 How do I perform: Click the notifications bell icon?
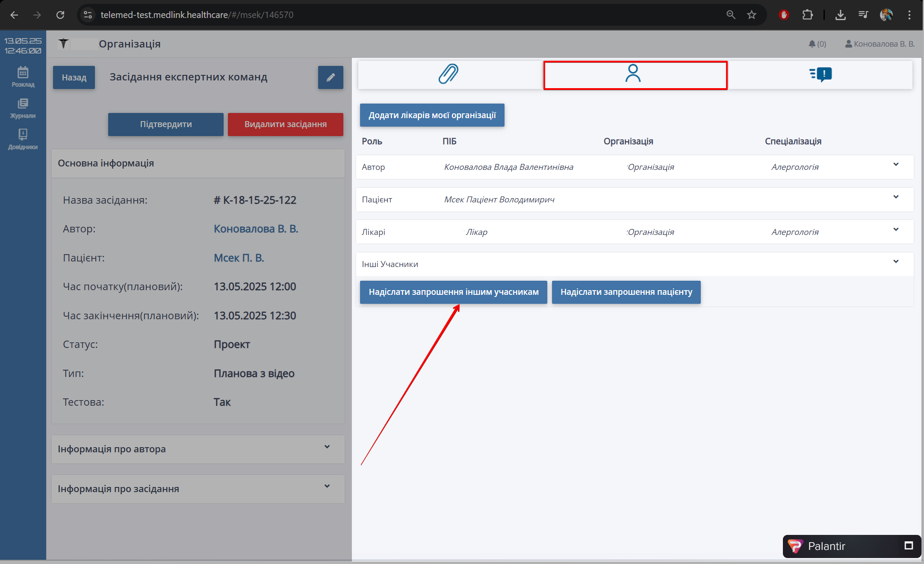click(x=812, y=44)
